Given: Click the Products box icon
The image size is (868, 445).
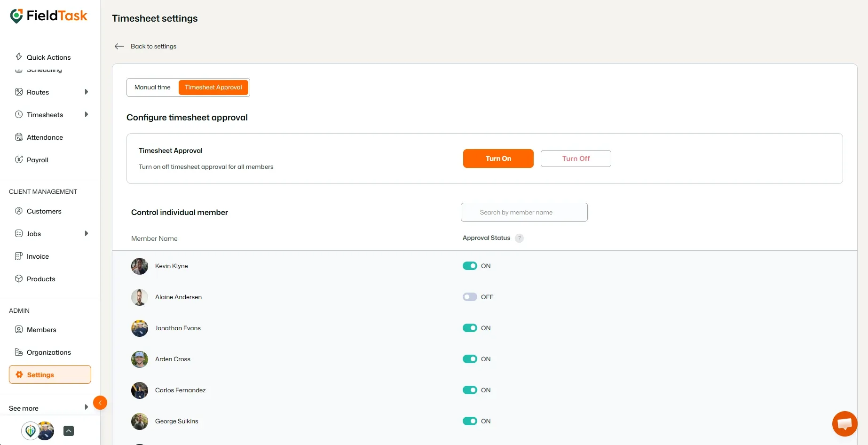Looking at the screenshot, I should tap(19, 278).
